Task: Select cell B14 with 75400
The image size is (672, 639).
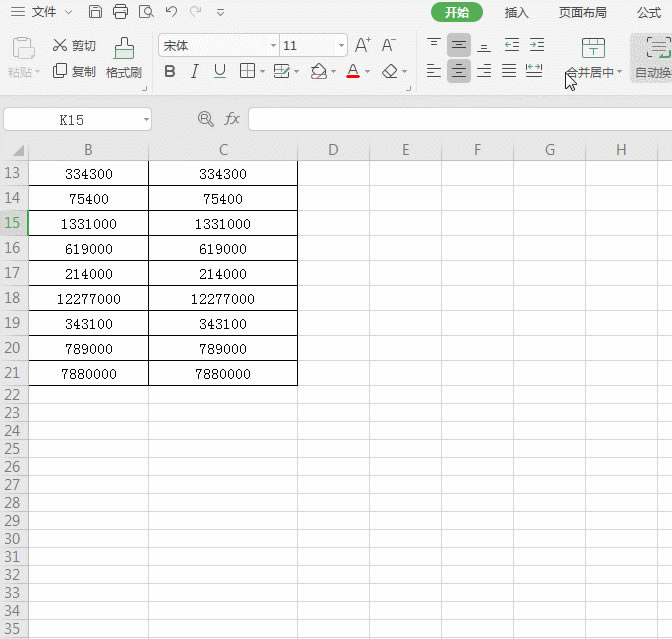Action: tap(89, 198)
